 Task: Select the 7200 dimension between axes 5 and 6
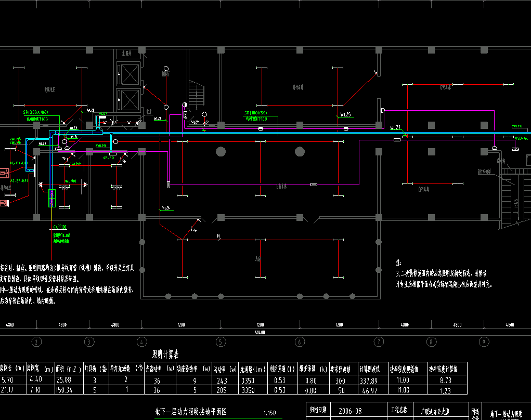pyautogui.click(x=260, y=325)
